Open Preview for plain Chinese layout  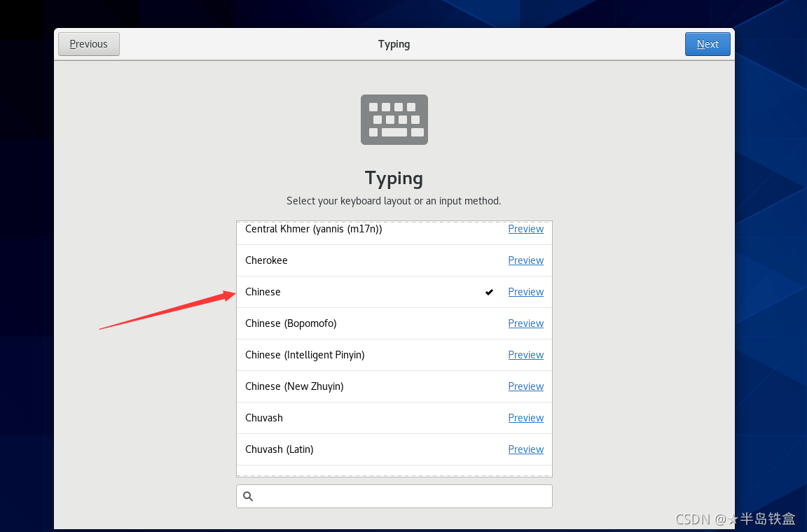tap(525, 292)
